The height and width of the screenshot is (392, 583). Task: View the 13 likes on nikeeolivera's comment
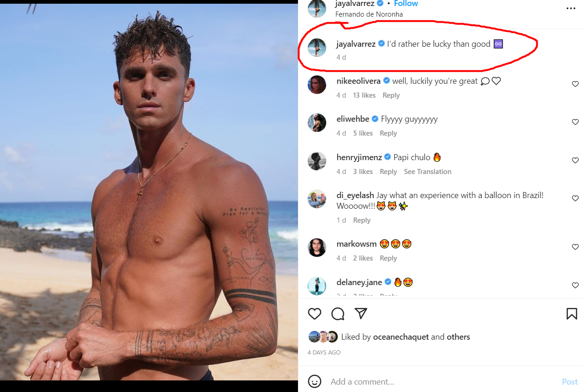pyautogui.click(x=364, y=95)
